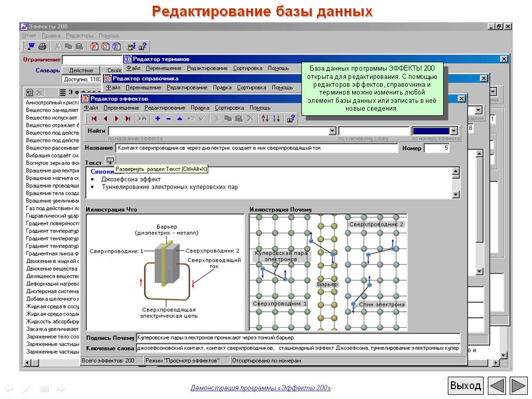Click the Word export icon in main toolbar

(x=31, y=46)
